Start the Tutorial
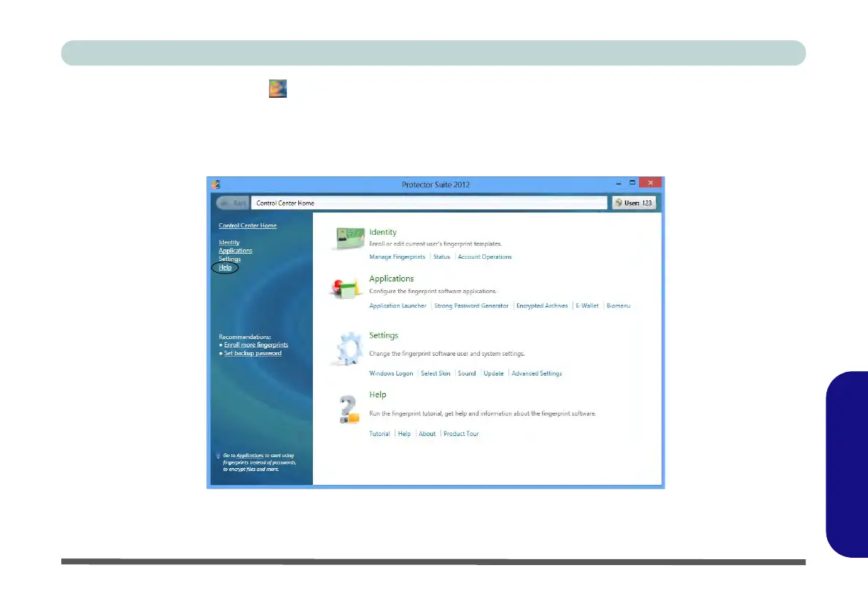 (x=379, y=434)
